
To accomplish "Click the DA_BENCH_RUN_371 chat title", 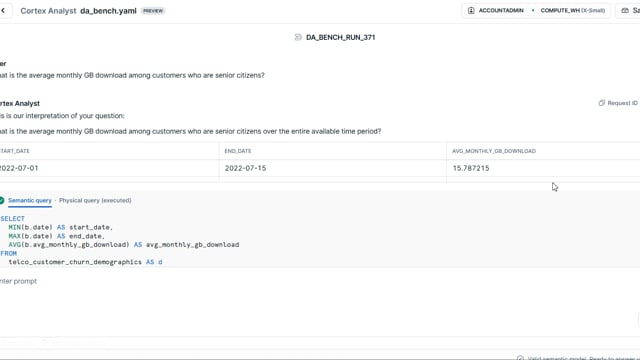I will tap(340, 37).
